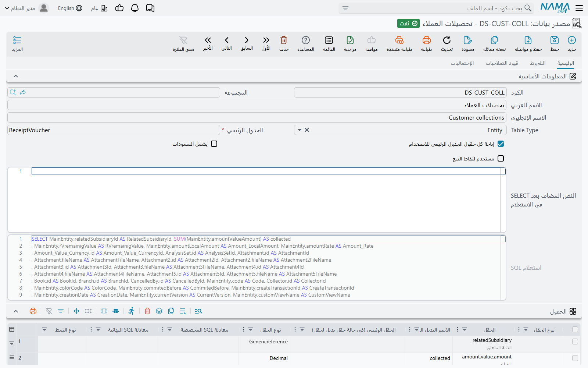Focus the بحث بكود - اسم الملف search box
Image resolution: width=588 pixels, height=368 pixels.
pyautogui.click(x=436, y=8)
